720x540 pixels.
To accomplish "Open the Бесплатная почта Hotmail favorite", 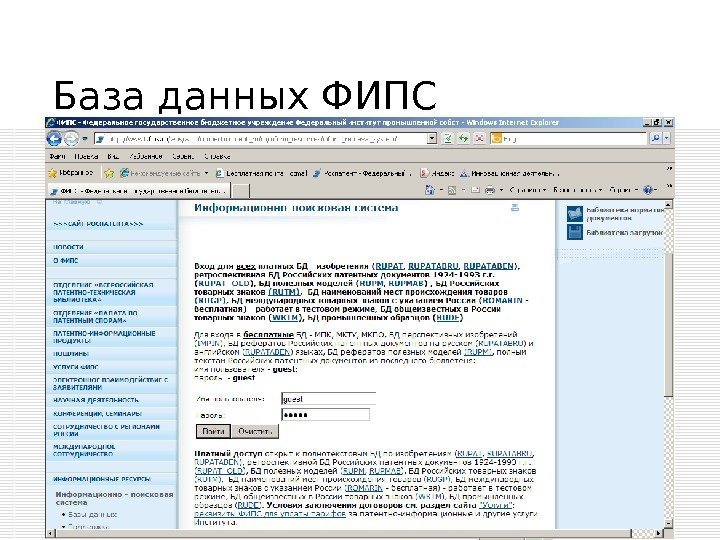I will click(261, 173).
